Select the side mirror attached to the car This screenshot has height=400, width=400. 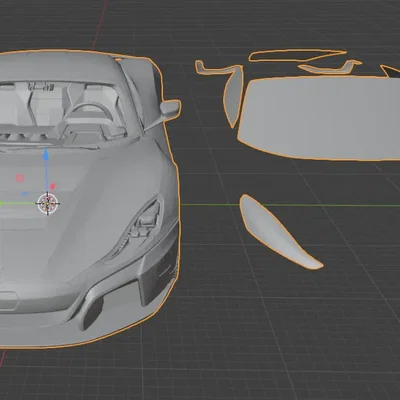point(170,108)
